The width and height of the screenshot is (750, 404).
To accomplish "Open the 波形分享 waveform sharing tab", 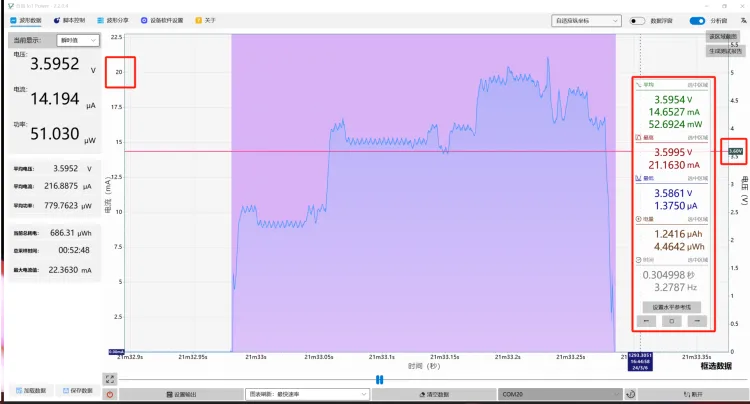I will pyautogui.click(x=113, y=21).
